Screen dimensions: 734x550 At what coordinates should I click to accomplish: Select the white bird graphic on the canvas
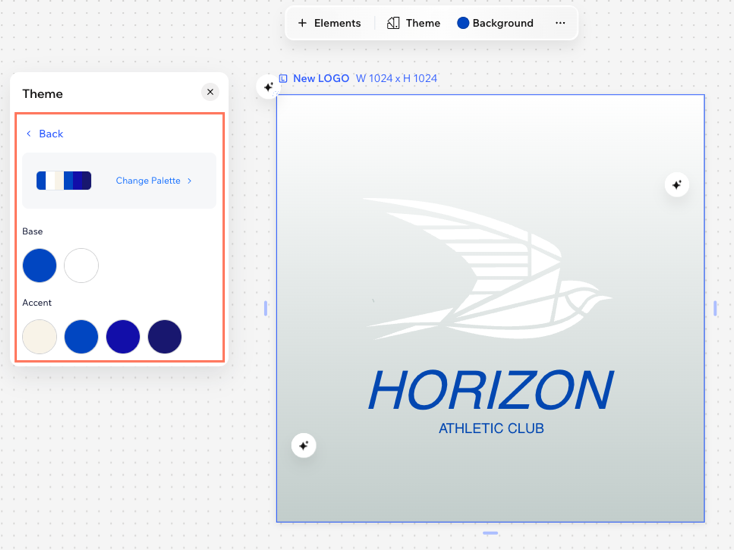[487, 268]
